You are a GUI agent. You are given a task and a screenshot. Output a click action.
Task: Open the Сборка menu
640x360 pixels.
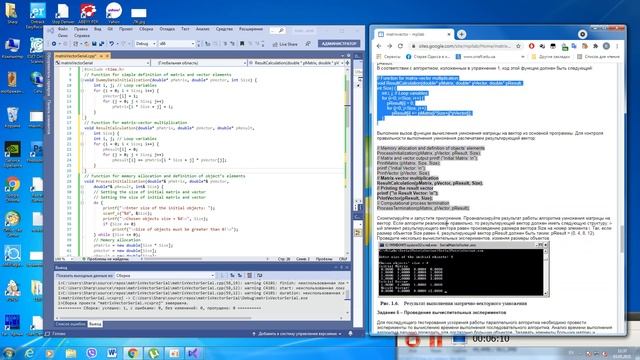(x=146, y=29)
